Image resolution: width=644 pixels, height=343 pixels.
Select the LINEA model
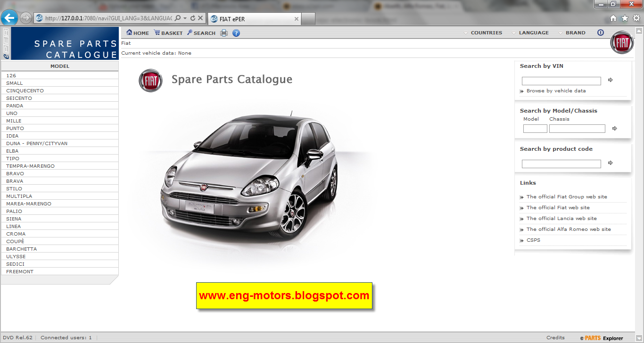pos(59,226)
